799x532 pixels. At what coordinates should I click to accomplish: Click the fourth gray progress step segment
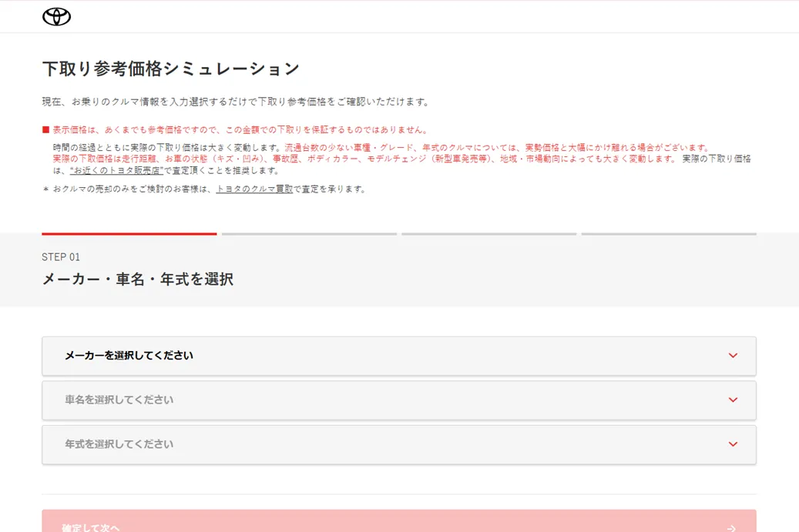[669, 233]
